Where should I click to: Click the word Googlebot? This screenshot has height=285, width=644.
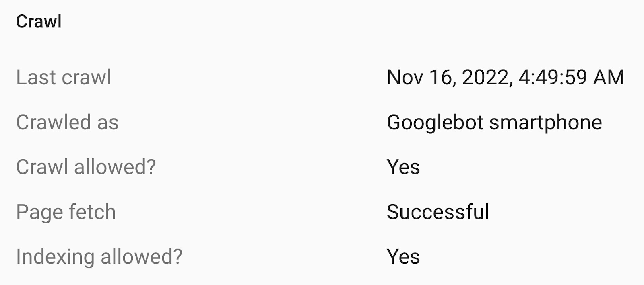point(435,122)
